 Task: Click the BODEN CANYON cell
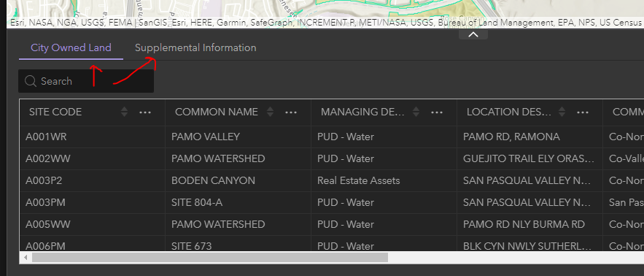pos(238,180)
